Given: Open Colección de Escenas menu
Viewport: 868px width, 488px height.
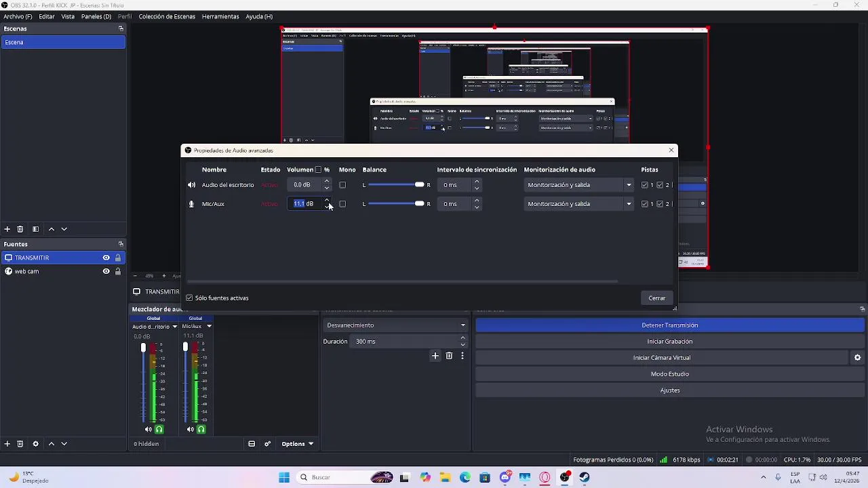Looking at the screenshot, I should (x=167, y=16).
